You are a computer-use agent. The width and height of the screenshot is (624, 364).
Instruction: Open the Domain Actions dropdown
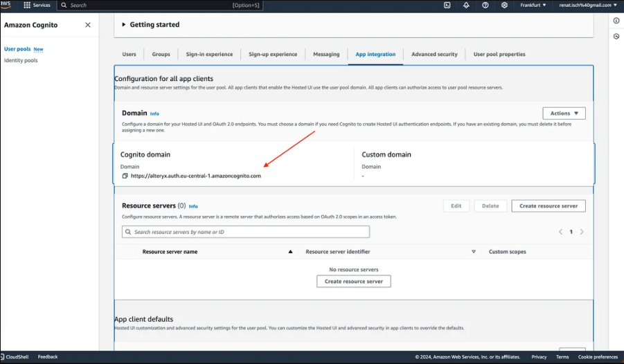[564, 113]
